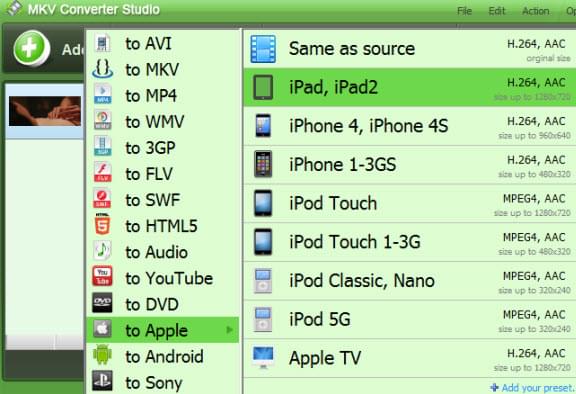Click the iPod Classic device icon
The width and height of the screenshot is (576, 394).
pyautogui.click(x=263, y=281)
